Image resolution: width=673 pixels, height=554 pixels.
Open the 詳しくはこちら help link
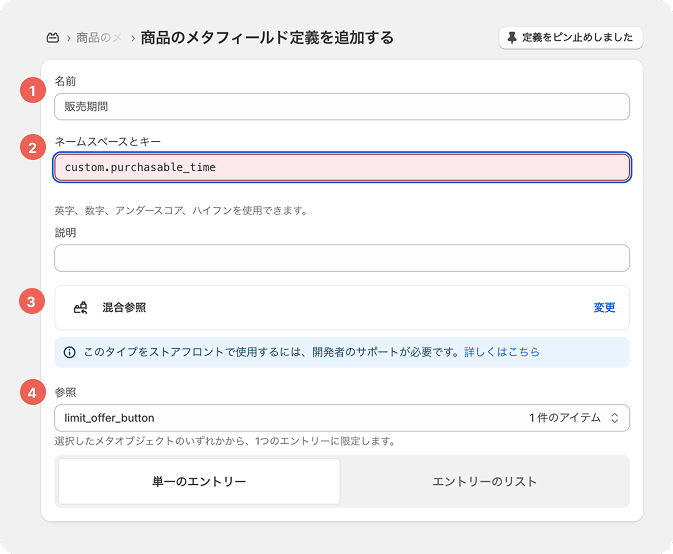(x=502, y=352)
